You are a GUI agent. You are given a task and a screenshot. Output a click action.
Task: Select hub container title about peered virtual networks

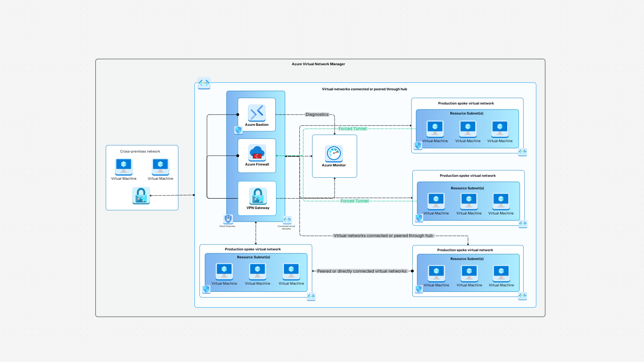point(364,89)
